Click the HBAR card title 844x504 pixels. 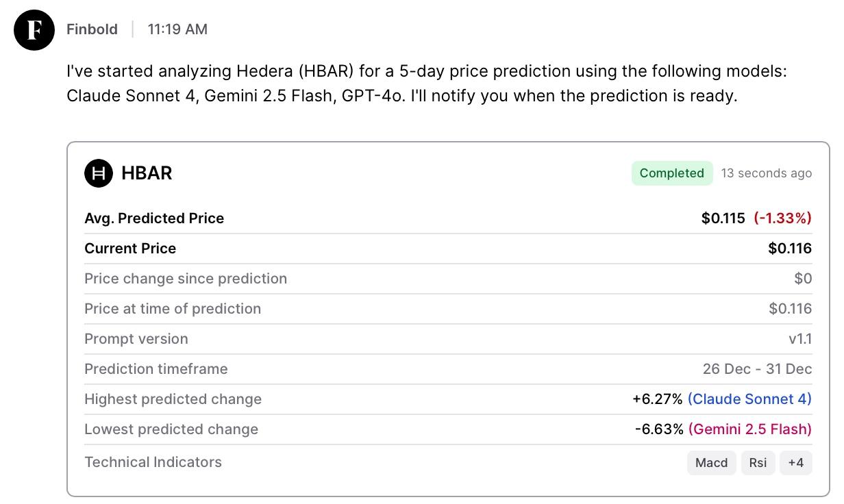(147, 173)
